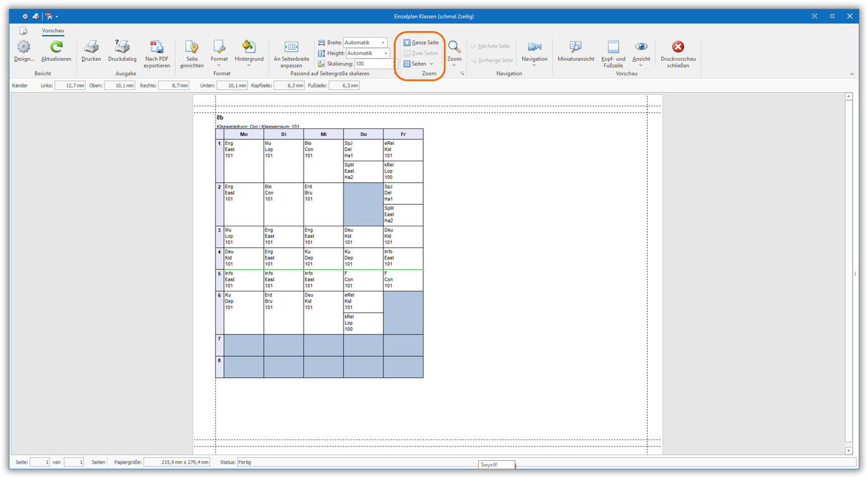Viewport: 868px width, 478px height.
Task: Click the Links margin input field
Action: (70, 85)
